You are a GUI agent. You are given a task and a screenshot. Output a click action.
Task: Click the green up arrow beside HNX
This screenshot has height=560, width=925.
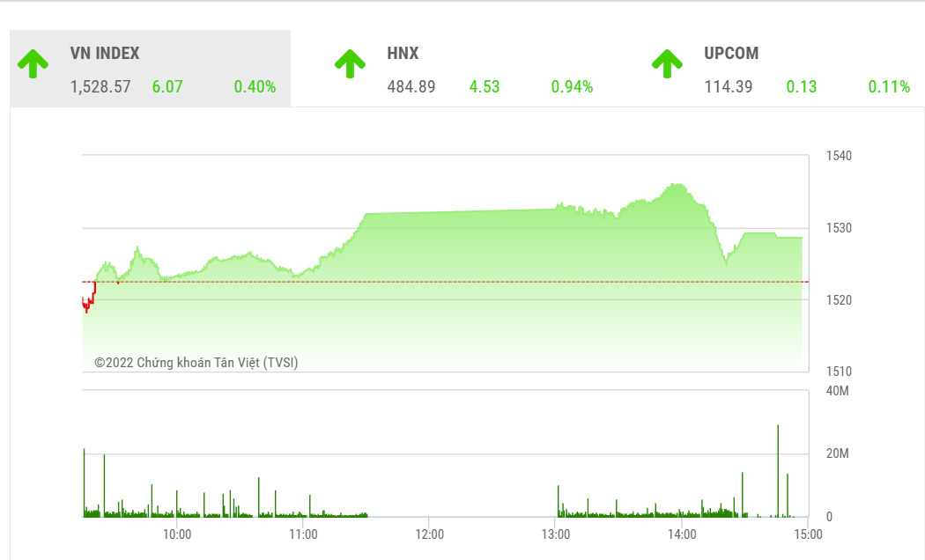point(350,63)
